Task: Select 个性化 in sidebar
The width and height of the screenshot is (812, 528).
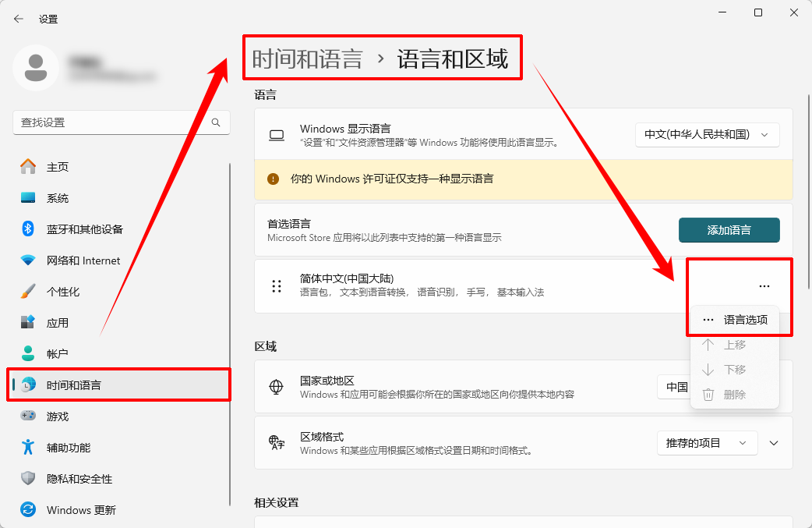Action: 122,291
